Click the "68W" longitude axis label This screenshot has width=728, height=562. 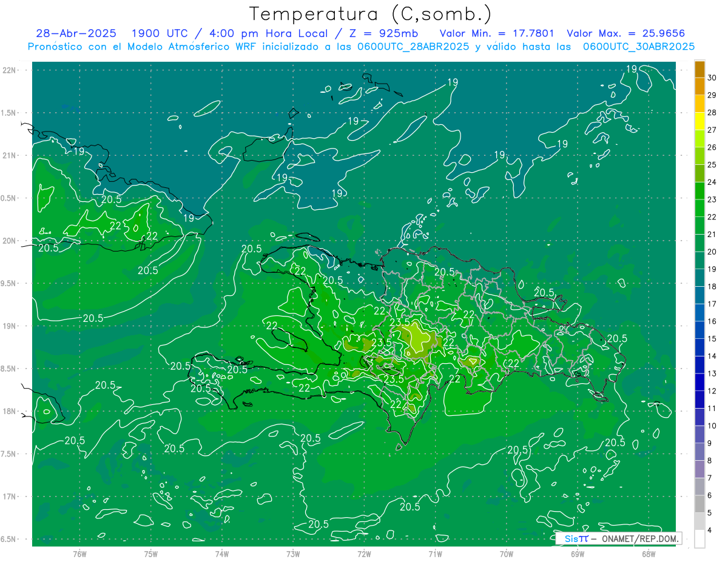coord(649,554)
